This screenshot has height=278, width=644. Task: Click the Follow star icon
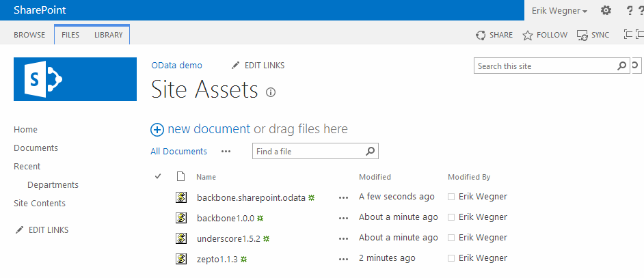click(x=528, y=36)
